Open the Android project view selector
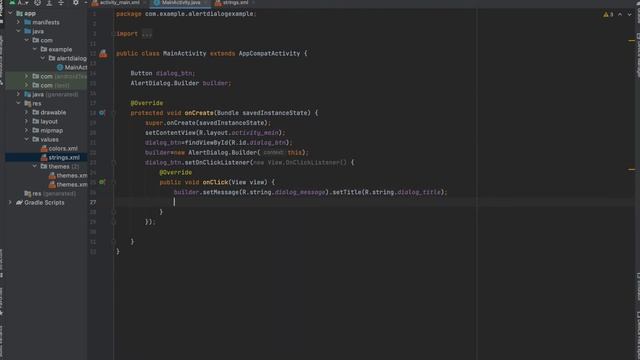This screenshot has width=640, height=360. (x=18, y=2)
